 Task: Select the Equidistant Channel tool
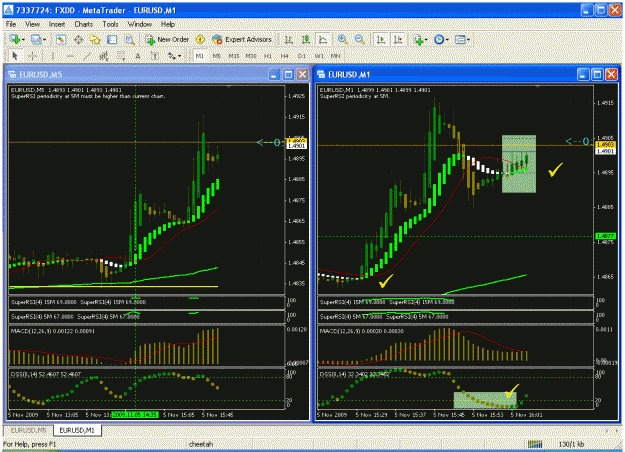[x=104, y=56]
